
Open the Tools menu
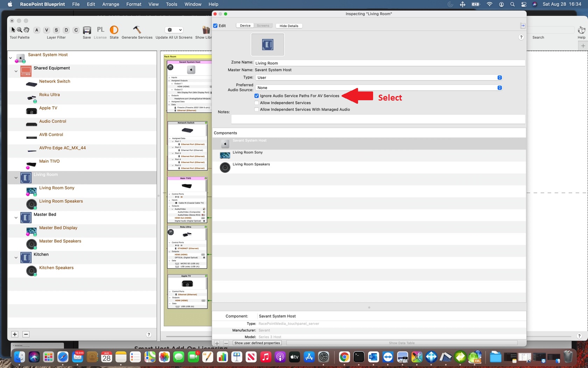click(171, 4)
